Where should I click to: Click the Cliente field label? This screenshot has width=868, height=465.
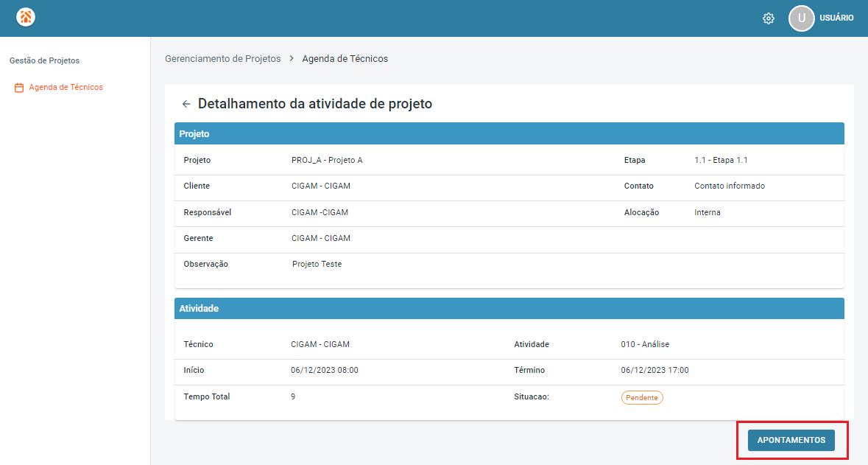click(x=197, y=186)
